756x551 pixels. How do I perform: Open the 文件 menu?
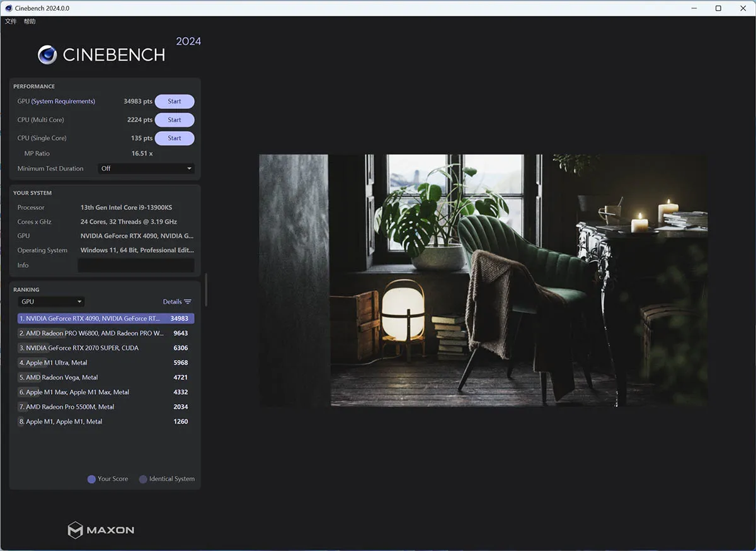pyautogui.click(x=11, y=21)
